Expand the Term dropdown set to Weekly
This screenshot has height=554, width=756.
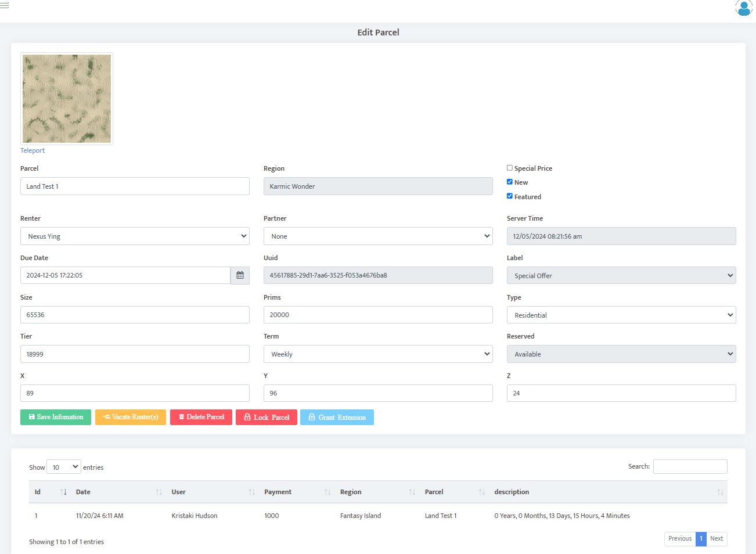click(378, 354)
